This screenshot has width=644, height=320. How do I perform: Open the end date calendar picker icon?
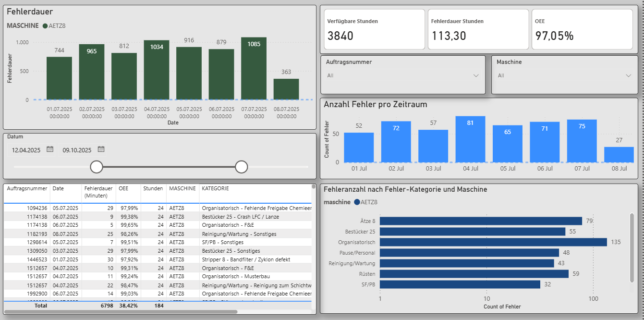tap(101, 149)
